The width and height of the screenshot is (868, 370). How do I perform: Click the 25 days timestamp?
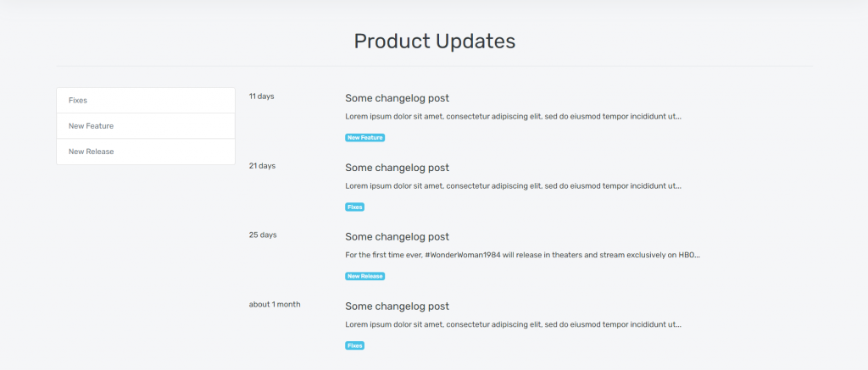point(263,235)
